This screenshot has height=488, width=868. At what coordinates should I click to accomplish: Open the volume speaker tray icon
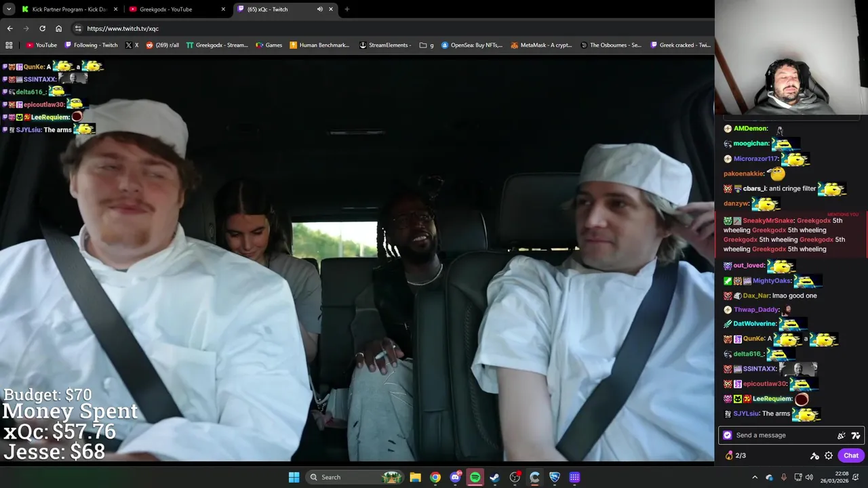809,477
